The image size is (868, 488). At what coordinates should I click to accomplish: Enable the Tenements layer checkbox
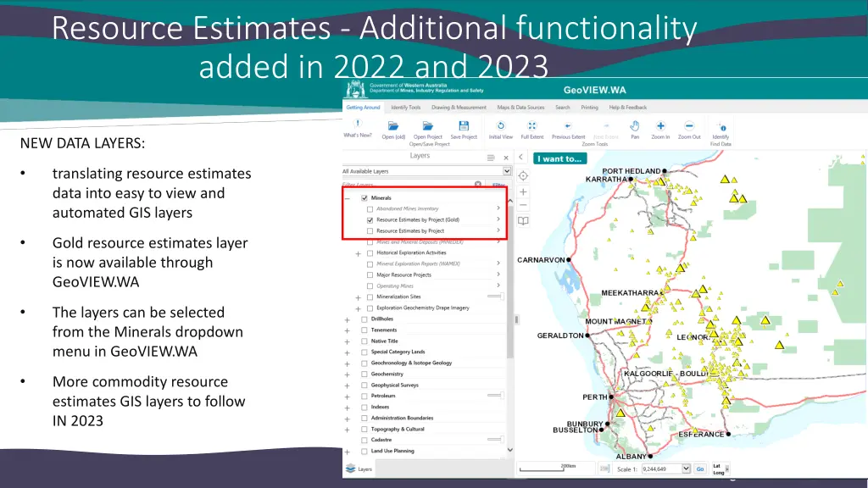pos(364,330)
